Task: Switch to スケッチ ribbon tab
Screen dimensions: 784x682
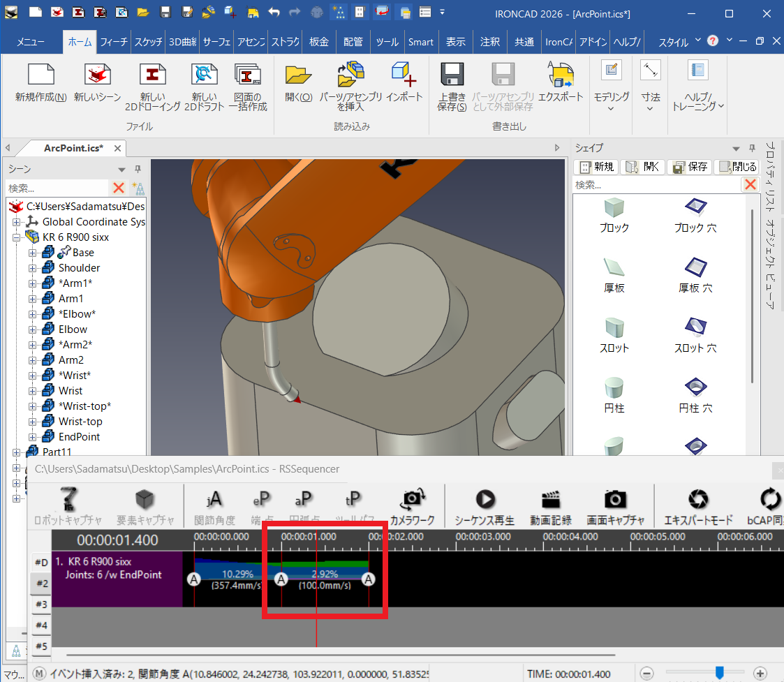Action: tap(149, 42)
